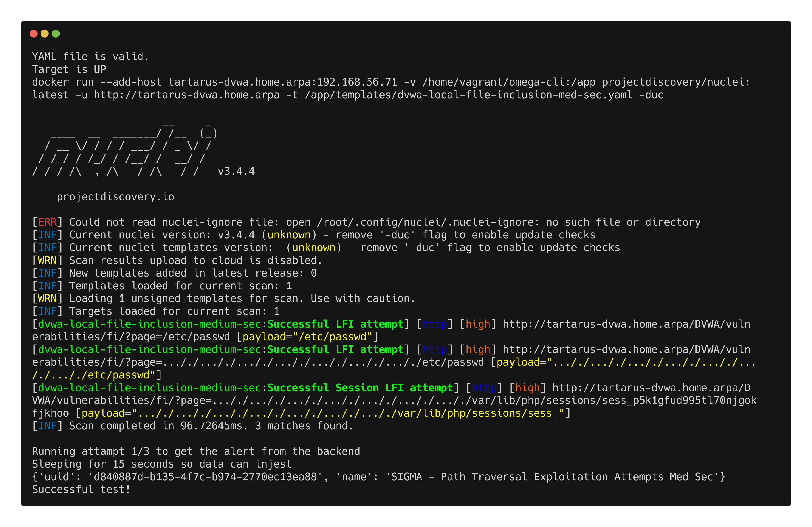Image resolution: width=812 pixels, height=527 pixels.
Task: Click the first yellow 'unknown' version word
Action: 289,235
